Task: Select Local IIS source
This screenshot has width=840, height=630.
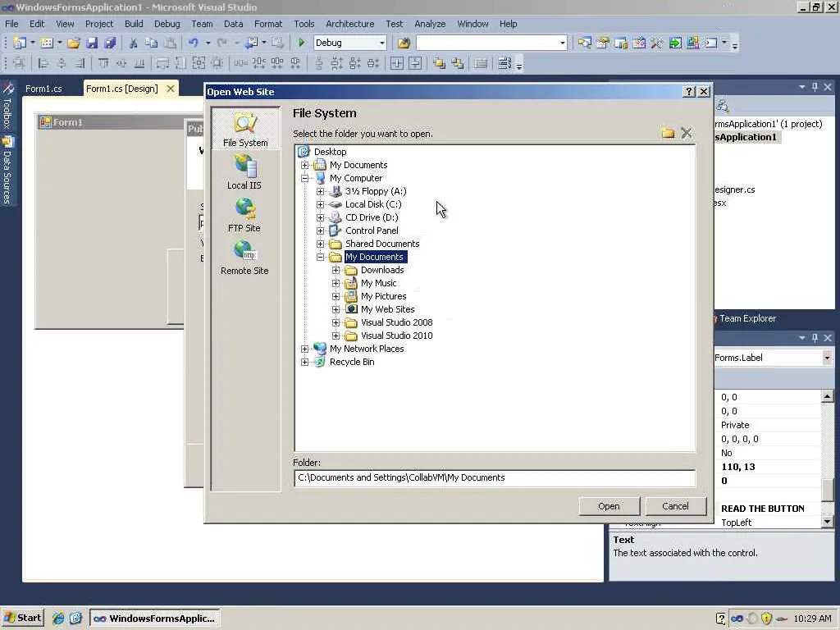Action: [244, 172]
